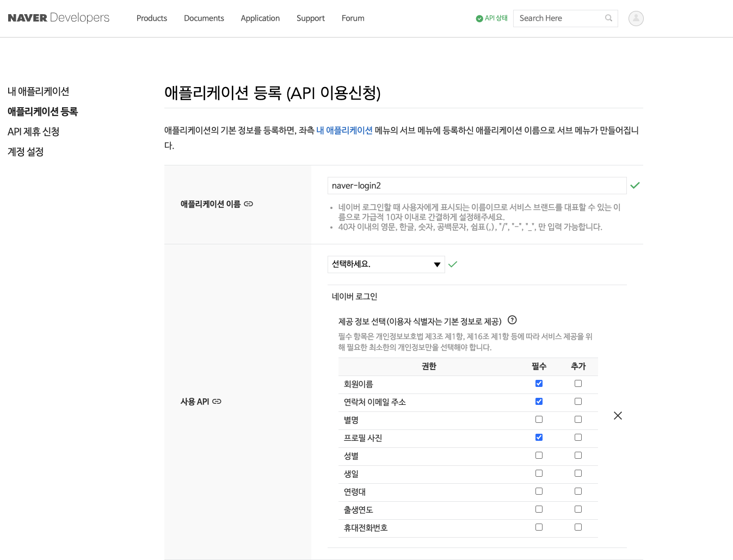Open the Products menu
This screenshot has height=560, width=733.
(152, 19)
